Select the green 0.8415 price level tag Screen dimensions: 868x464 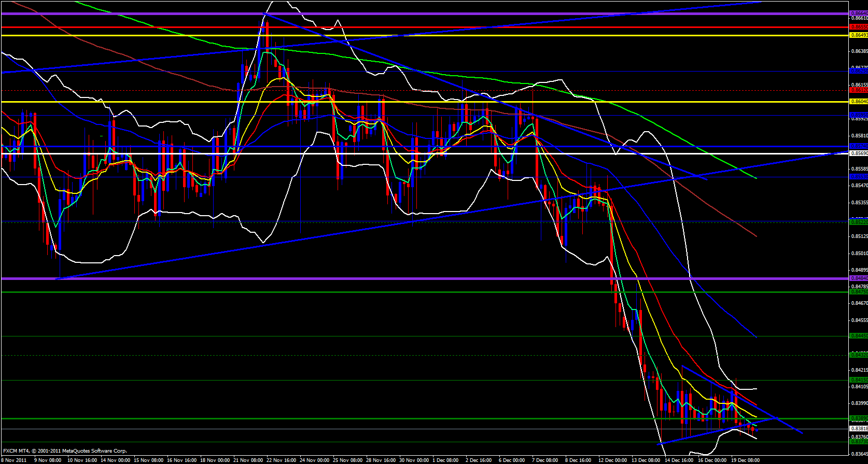858,380
